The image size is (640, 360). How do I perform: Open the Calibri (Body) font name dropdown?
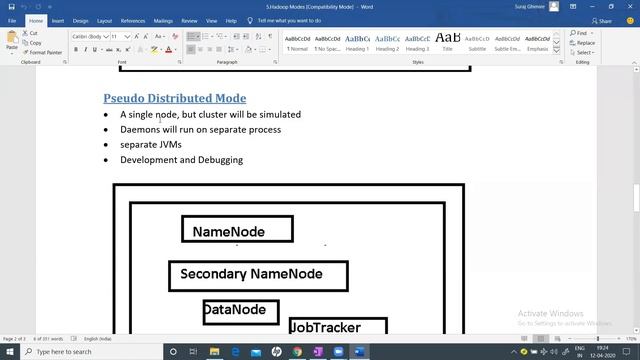point(106,37)
